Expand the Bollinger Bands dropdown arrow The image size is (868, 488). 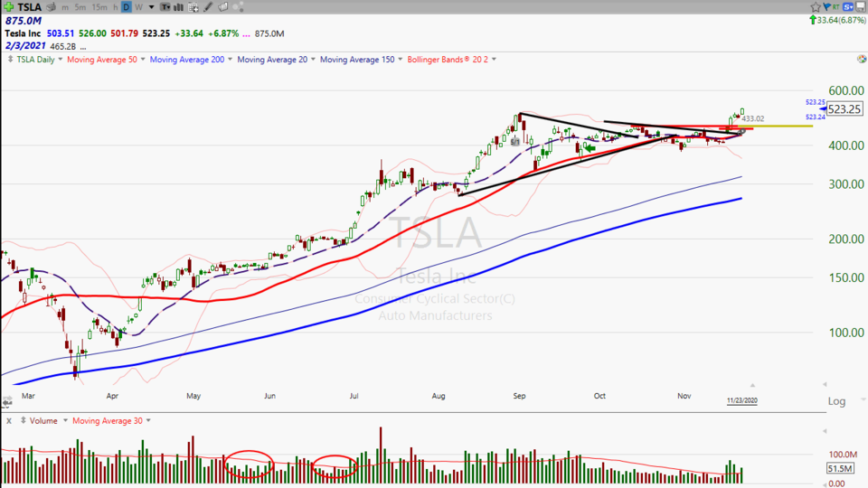click(494, 60)
